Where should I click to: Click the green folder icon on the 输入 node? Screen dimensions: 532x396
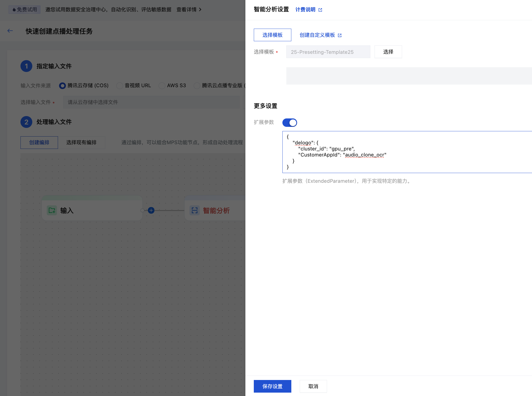pos(52,210)
